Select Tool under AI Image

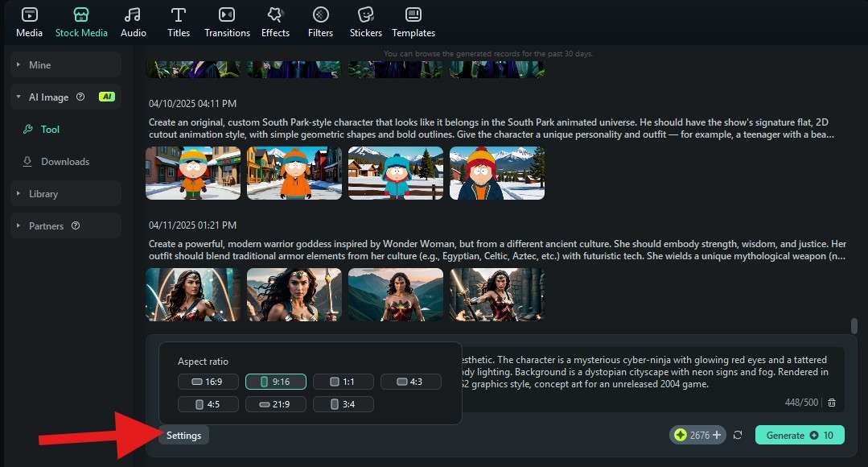(50, 129)
